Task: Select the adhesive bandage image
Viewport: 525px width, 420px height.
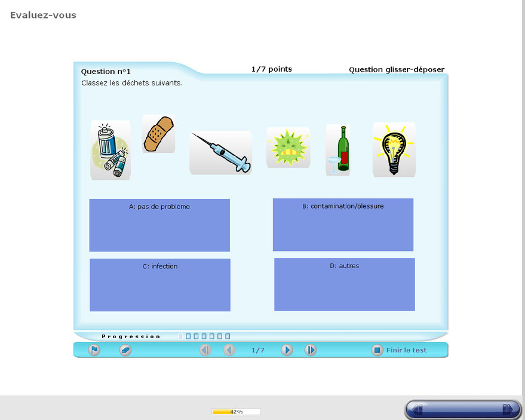Action: click(158, 134)
